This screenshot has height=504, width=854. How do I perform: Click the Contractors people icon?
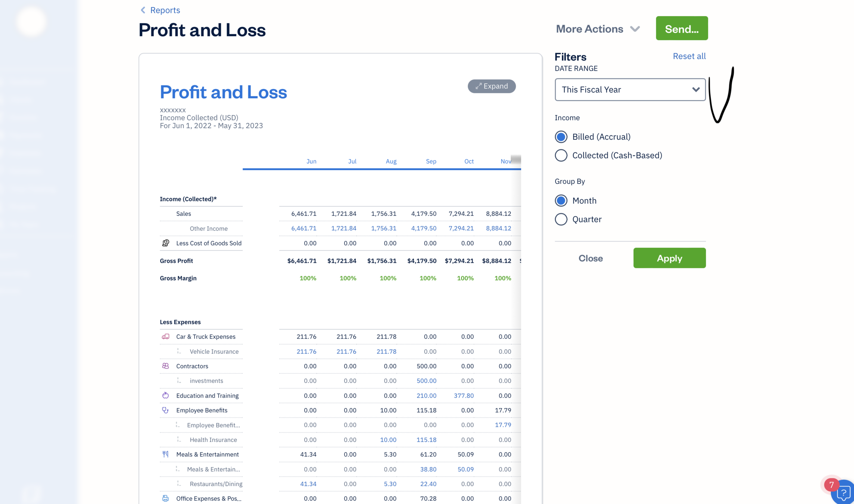(x=165, y=366)
